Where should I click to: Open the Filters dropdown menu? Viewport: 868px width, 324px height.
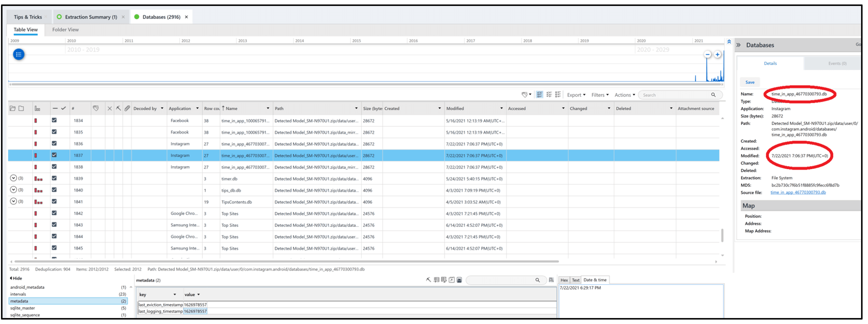tap(600, 95)
